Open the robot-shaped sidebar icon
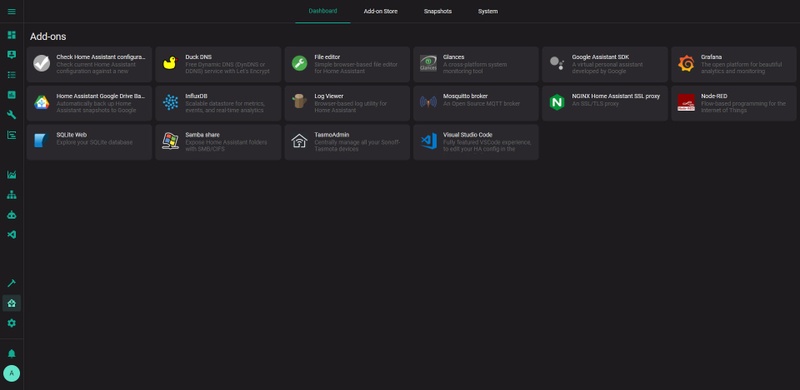The image size is (800, 390). pos(11,215)
